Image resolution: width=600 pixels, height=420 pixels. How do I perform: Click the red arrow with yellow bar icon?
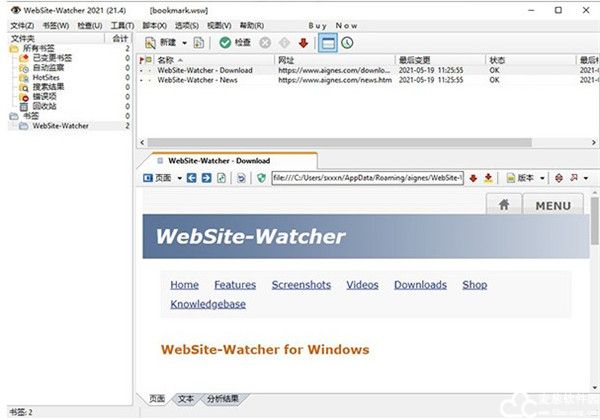tap(488, 178)
